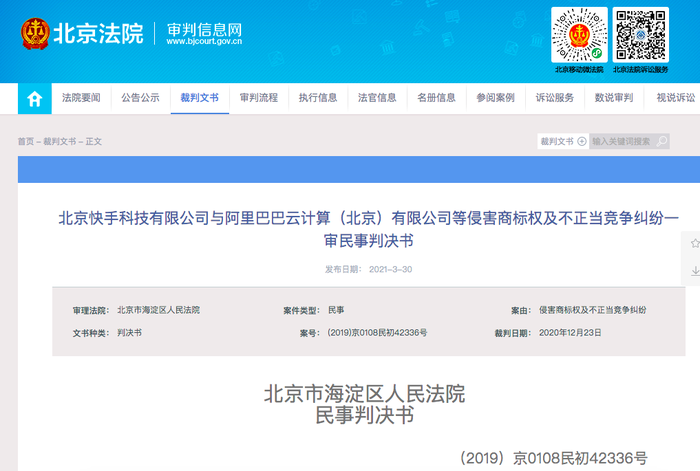Click the 北京移动微法院 QR code image
The width and height of the screenshot is (700, 471).
tap(579, 34)
